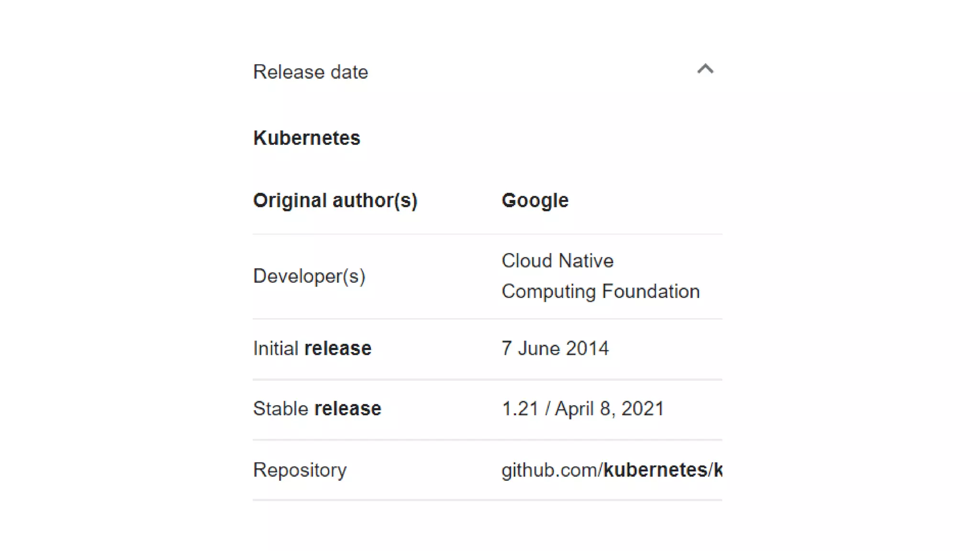Viewport: 980px width, 551px height.
Task: Click the Developer(s) label
Action: [x=309, y=276]
